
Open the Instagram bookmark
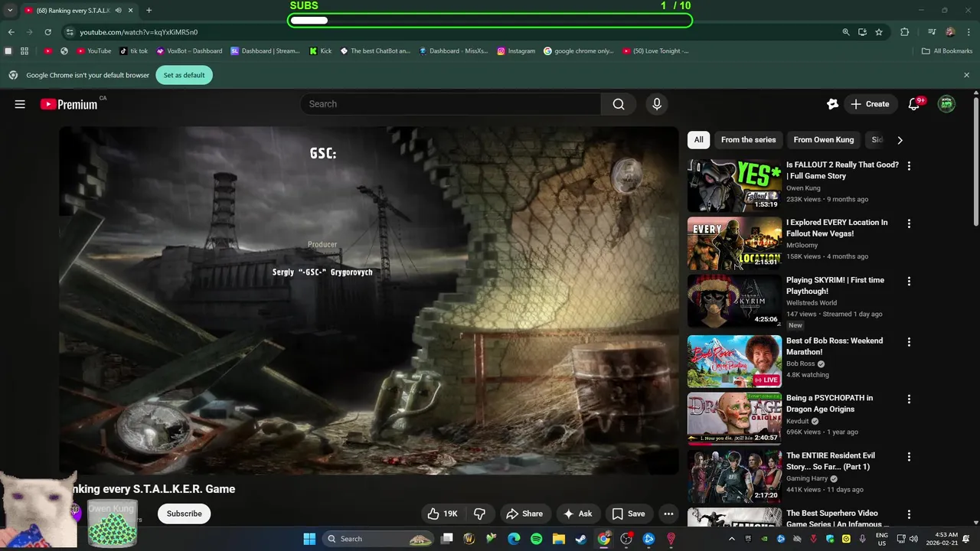pyautogui.click(x=516, y=51)
